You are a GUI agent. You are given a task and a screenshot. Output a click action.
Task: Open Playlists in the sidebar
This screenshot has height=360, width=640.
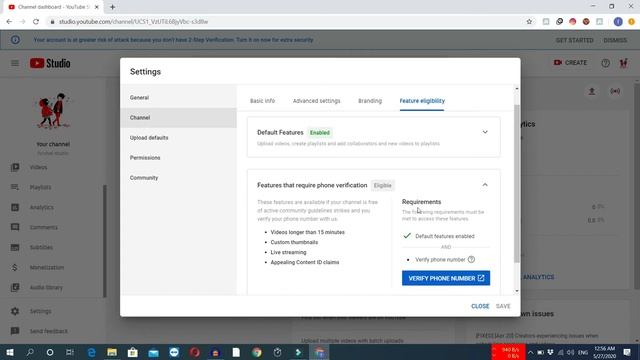(40, 187)
